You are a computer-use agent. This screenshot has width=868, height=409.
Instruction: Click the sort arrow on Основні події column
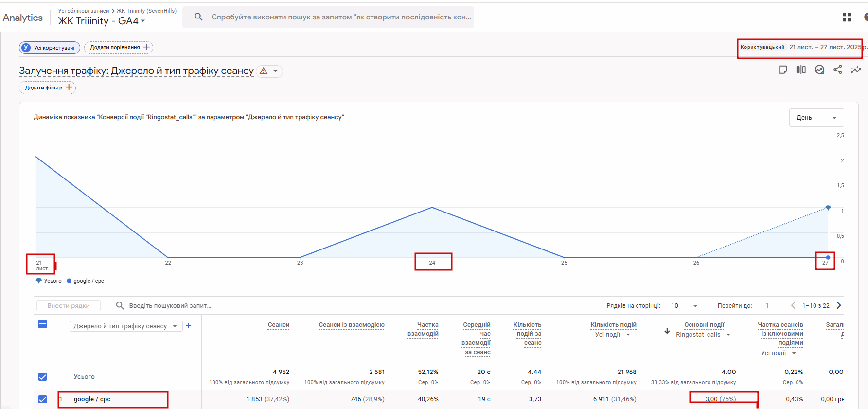point(667,331)
